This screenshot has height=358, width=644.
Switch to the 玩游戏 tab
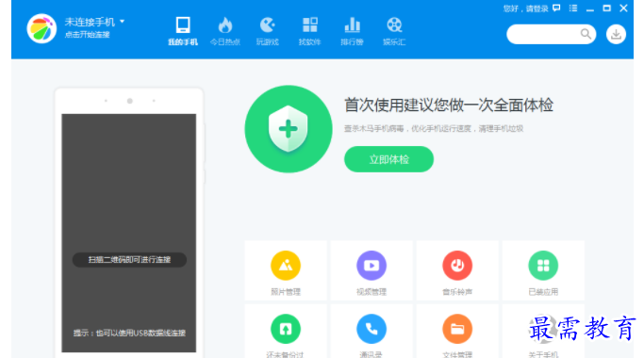268,31
